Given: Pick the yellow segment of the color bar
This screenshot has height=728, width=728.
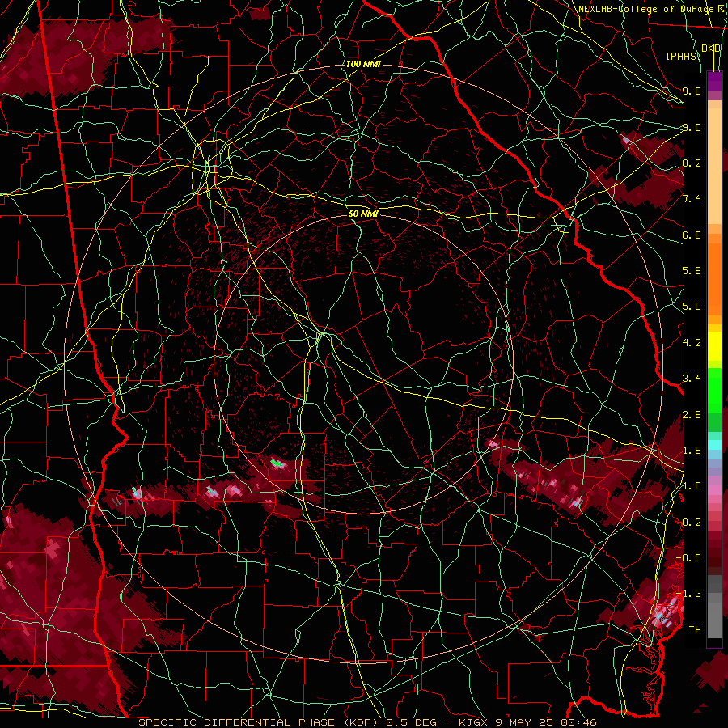Looking at the screenshot, I should pos(714,346).
